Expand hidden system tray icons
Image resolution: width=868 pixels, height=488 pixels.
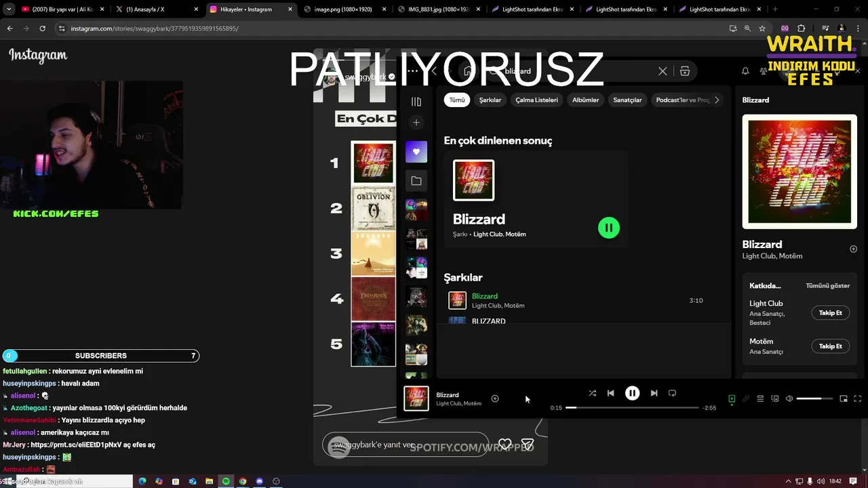pyautogui.click(x=788, y=481)
